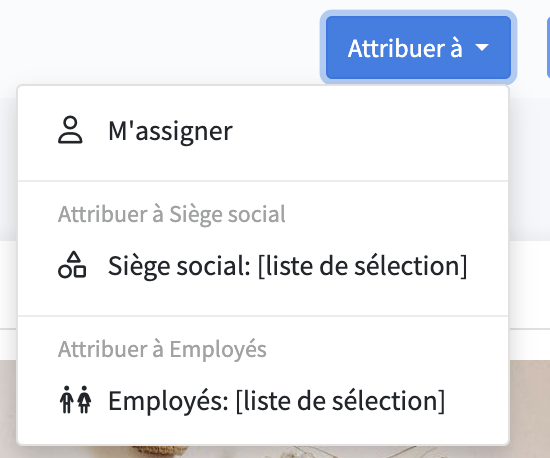Viewport: 550px width, 458px height.
Task: Click the white page strip left of dropdown menu
Action: coord(8,284)
